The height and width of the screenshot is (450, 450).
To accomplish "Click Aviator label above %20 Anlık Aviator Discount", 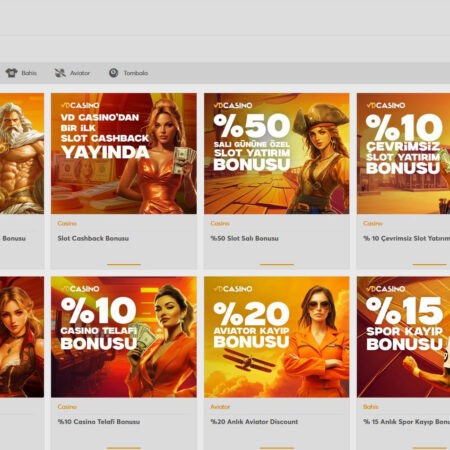I will pyautogui.click(x=220, y=407).
